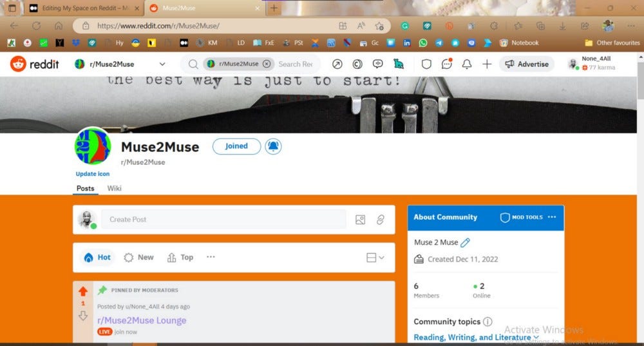
Task: Switch to Editing My Space on Reddit tab
Action: click(x=85, y=8)
